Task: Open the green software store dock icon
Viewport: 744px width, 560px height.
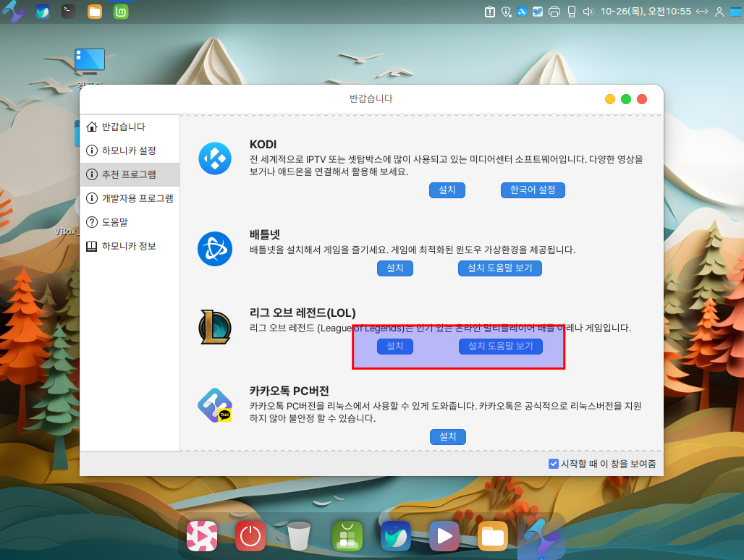Action: (347, 536)
